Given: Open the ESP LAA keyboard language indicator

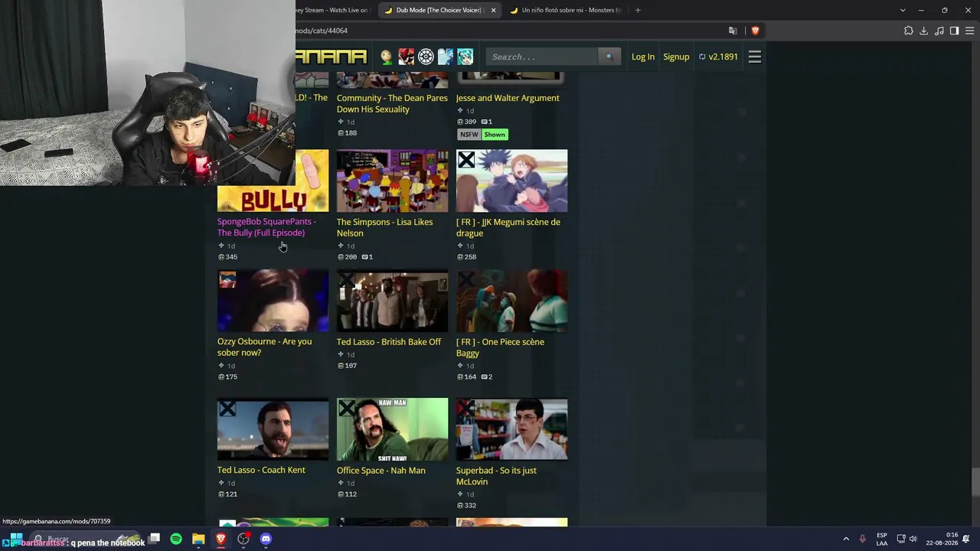Looking at the screenshot, I should 882,539.
